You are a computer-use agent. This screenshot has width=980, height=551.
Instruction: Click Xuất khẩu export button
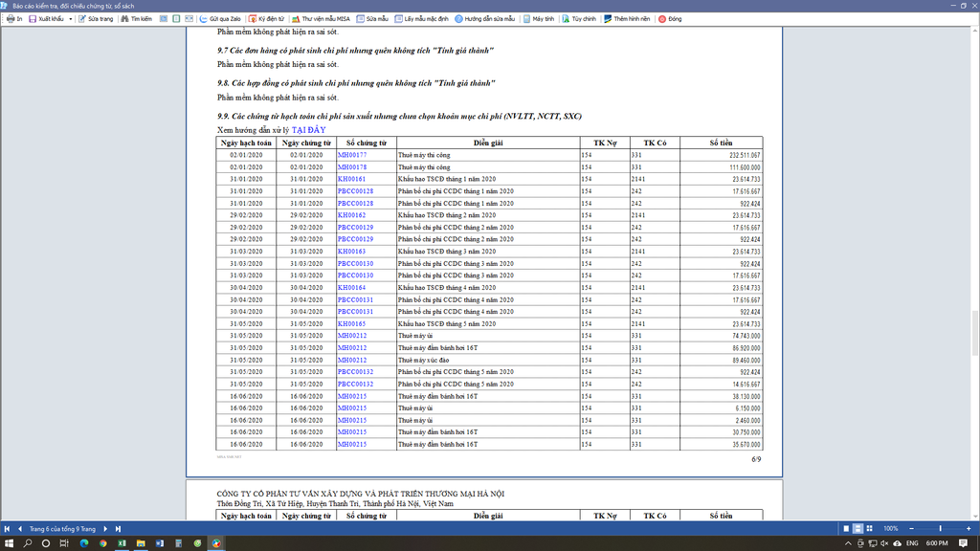click(x=46, y=19)
